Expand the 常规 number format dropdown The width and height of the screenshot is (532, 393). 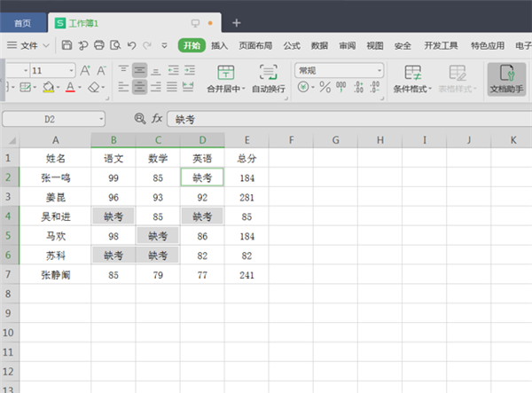pyautogui.click(x=339, y=69)
